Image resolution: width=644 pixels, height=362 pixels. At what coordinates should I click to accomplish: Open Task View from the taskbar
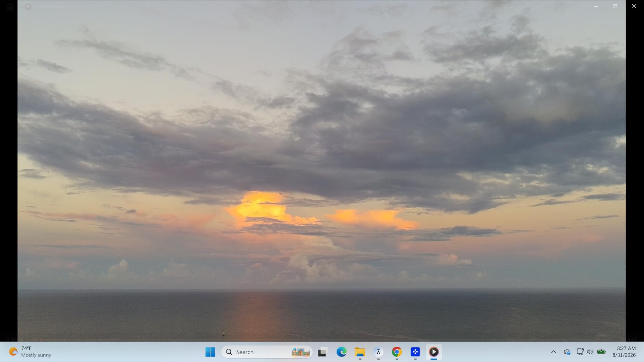(322, 352)
